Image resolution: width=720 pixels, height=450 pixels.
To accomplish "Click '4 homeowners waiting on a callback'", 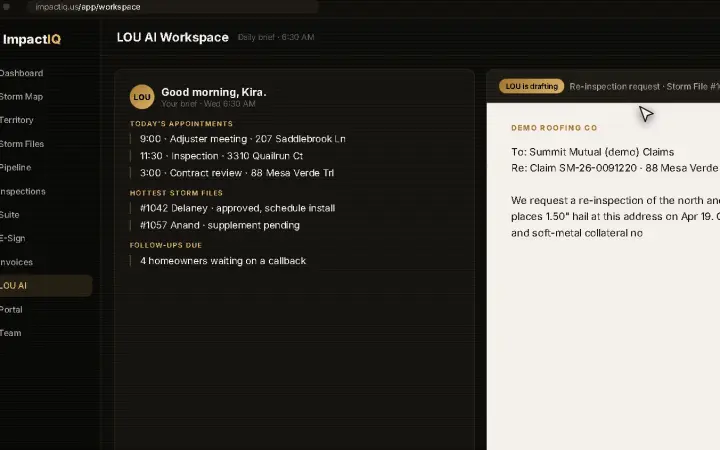I will pyautogui.click(x=223, y=261).
